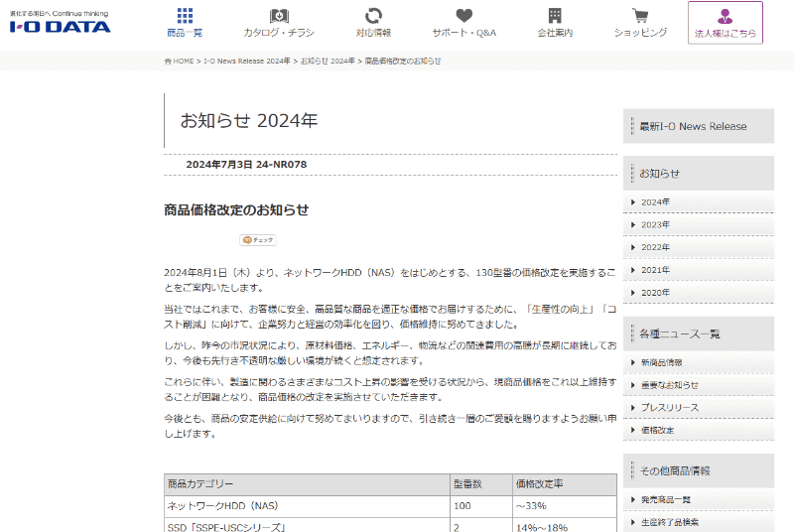Click the arrow beside 発売商品一覧
This screenshot has width=794, height=532.
coord(633,499)
